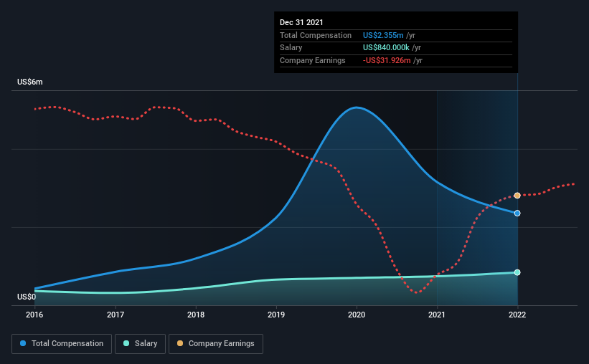
Task: Click the Dec 31 2021 tooltip date
Action: [301, 22]
